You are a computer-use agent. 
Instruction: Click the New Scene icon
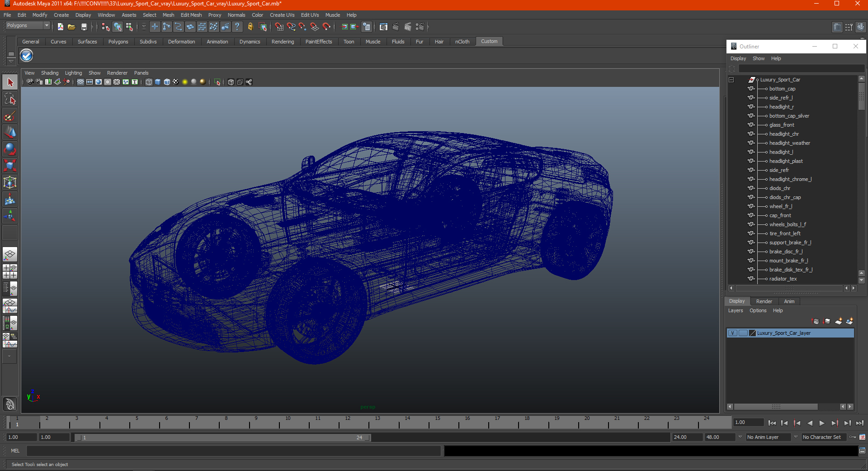[61, 27]
